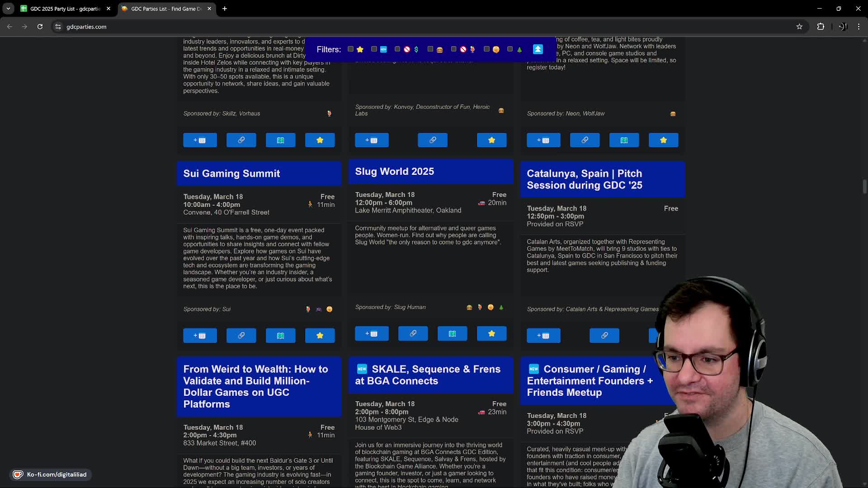
Task: Open Catalunya, Spain Pitch Session title
Action: coord(585,179)
